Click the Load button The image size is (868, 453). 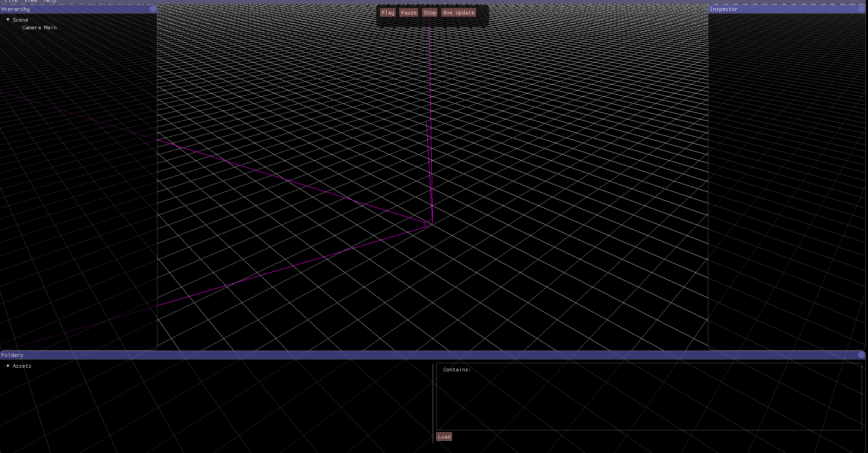[444, 437]
